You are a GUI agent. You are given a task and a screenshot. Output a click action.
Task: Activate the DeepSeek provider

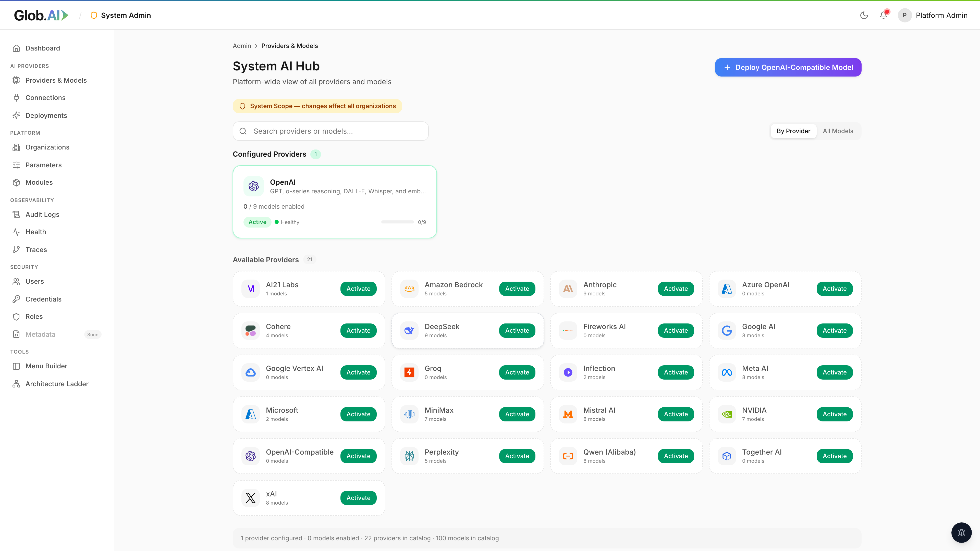coord(517,330)
